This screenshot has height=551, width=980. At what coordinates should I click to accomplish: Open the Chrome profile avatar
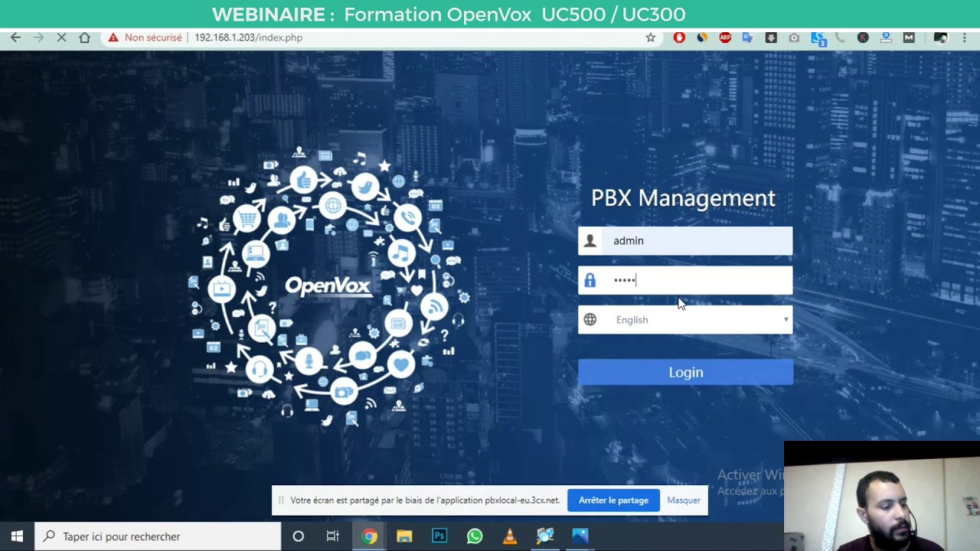[940, 37]
